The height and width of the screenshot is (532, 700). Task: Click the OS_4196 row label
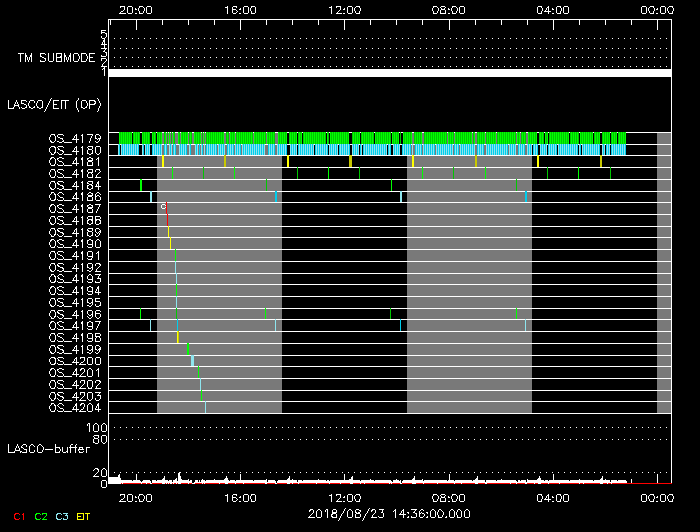pos(74,314)
